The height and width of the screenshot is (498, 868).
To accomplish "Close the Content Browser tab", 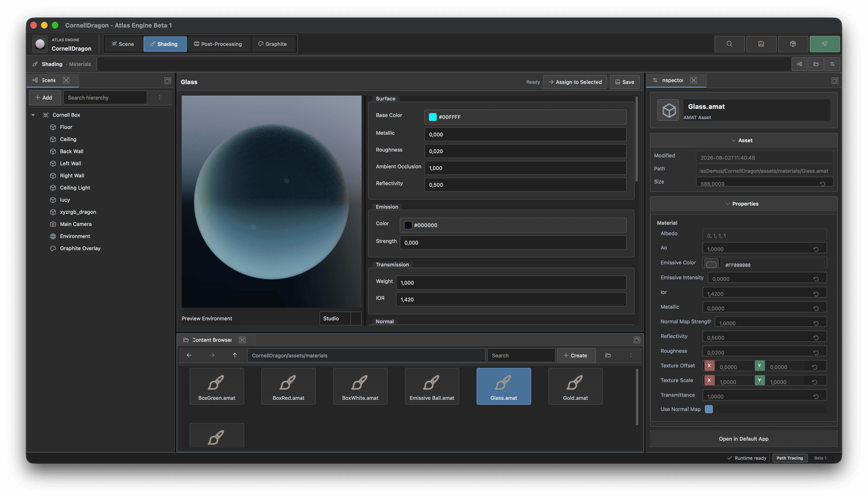I will (242, 340).
